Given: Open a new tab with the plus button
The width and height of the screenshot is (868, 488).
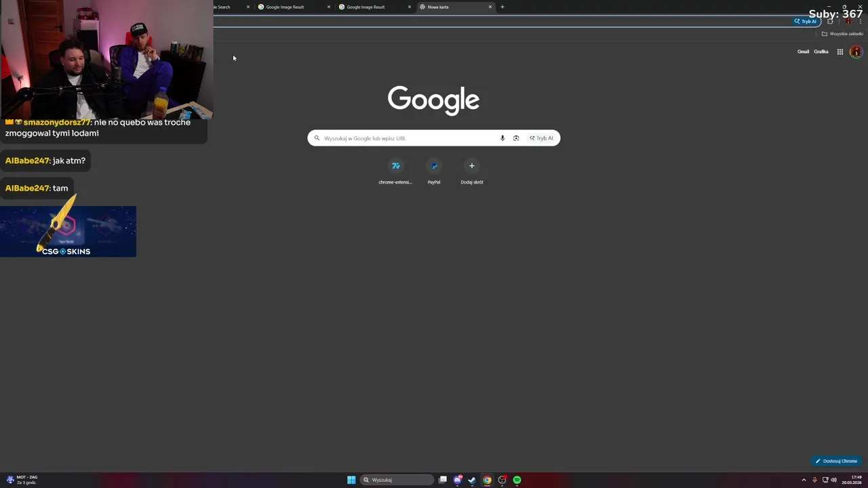Looking at the screenshot, I should 502,7.
